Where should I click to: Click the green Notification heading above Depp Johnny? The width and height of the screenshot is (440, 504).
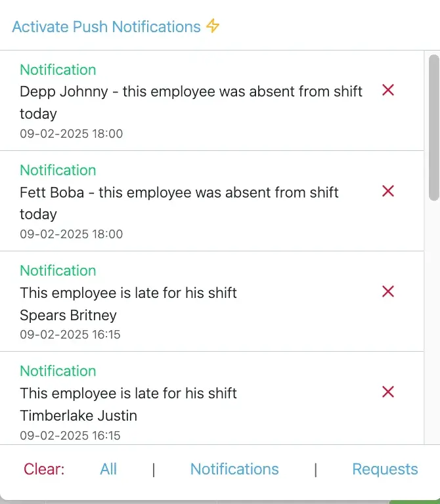click(x=58, y=70)
